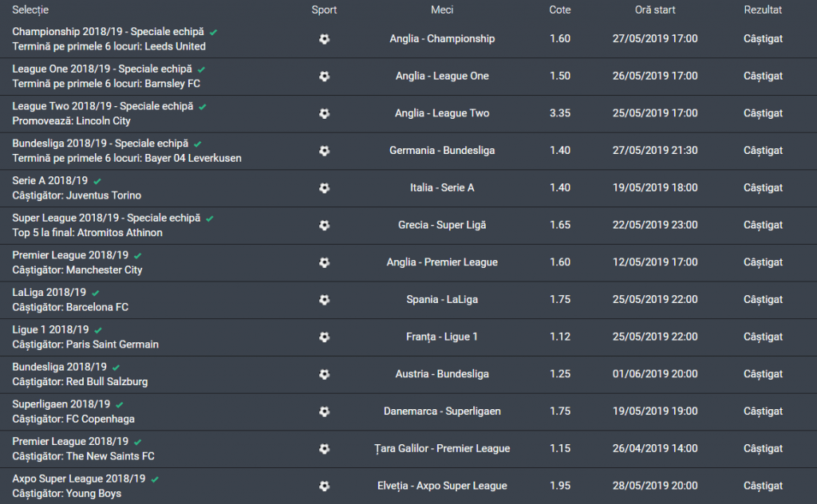
Task: Click the Cote column header
Action: pyautogui.click(x=560, y=10)
